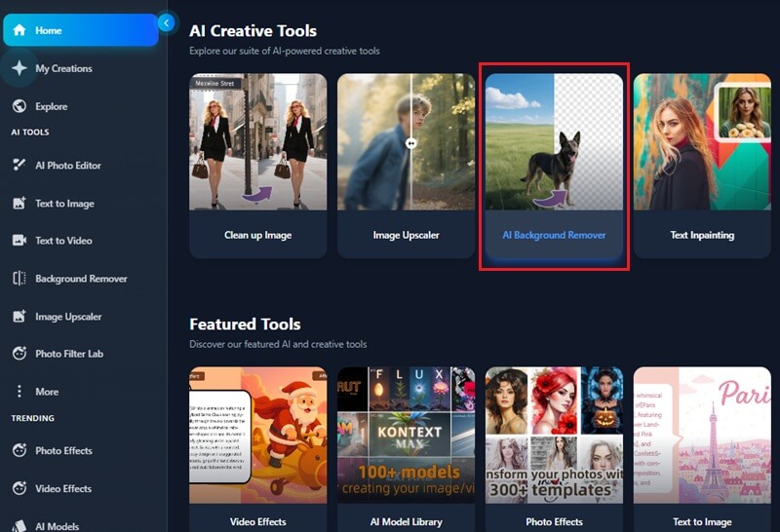Open the featured Photo Effects portraits thumbnail
Viewport: 780px width, 532px height.
554,435
